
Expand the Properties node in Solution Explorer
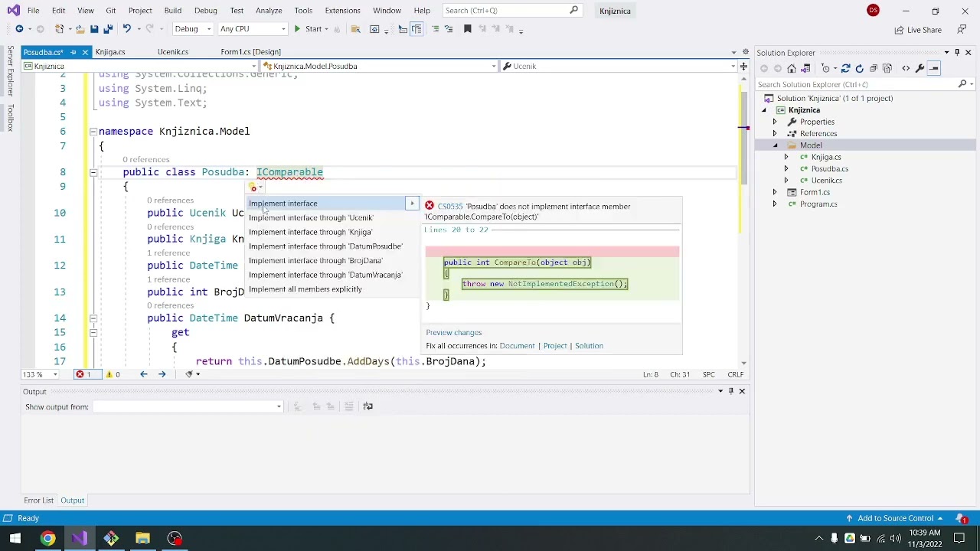774,122
